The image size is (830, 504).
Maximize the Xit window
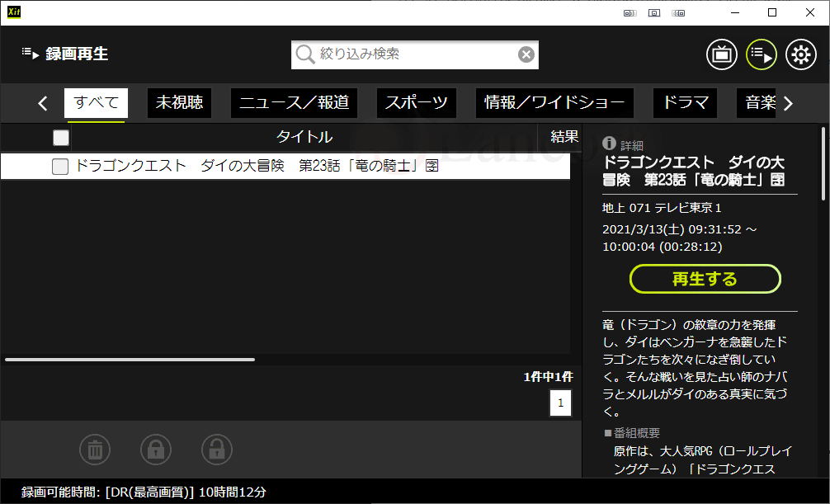pyautogui.click(x=772, y=12)
